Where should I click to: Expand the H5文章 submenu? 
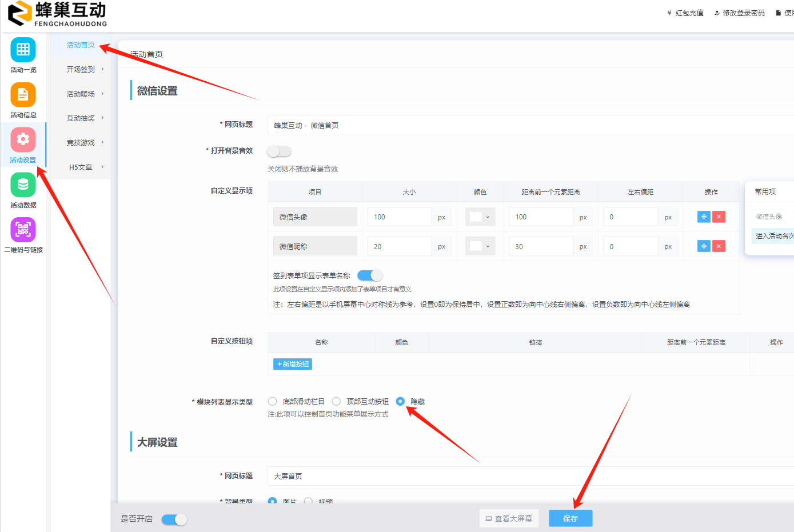click(81, 167)
